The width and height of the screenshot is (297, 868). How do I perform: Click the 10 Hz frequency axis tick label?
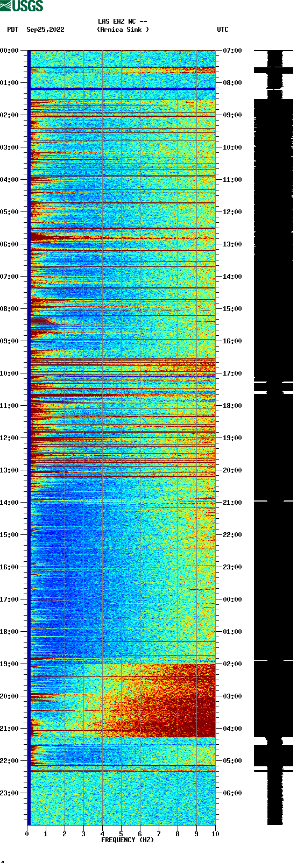click(215, 834)
